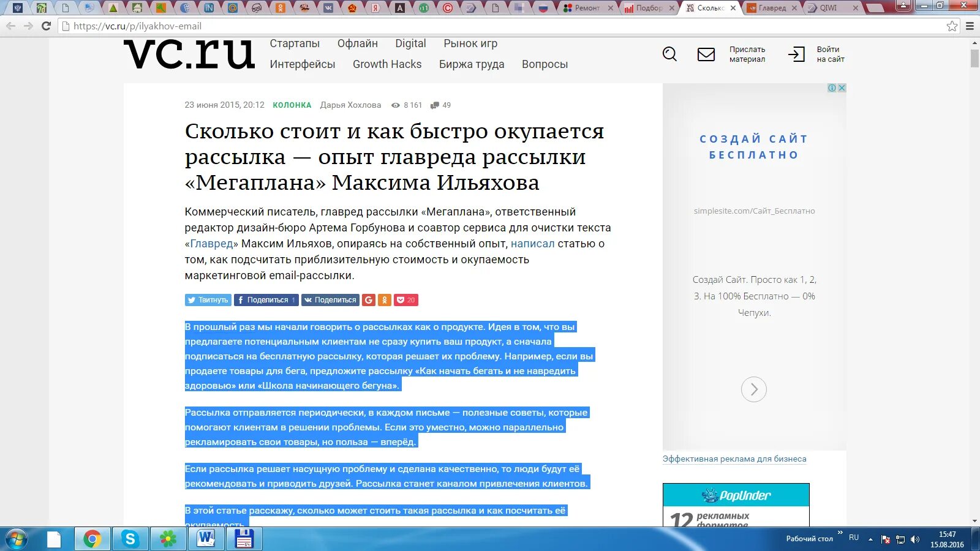Click the taskbar clock showing 15:47

(x=947, y=539)
